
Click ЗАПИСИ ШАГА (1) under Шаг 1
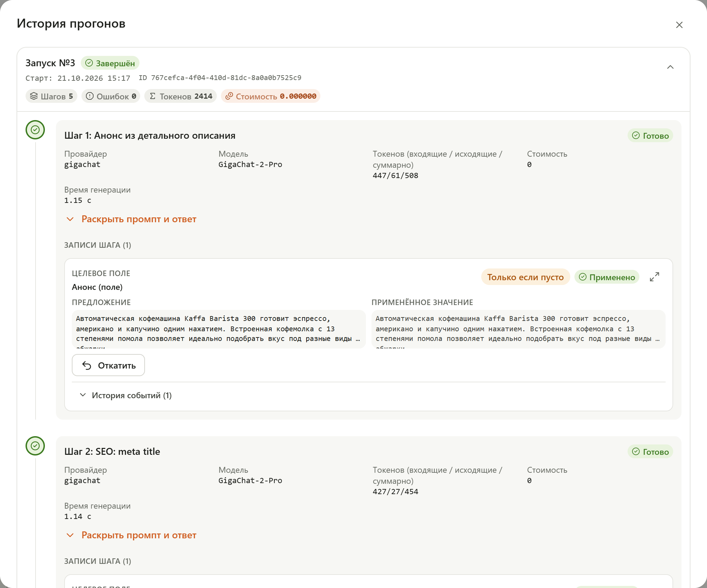coord(98,245)
